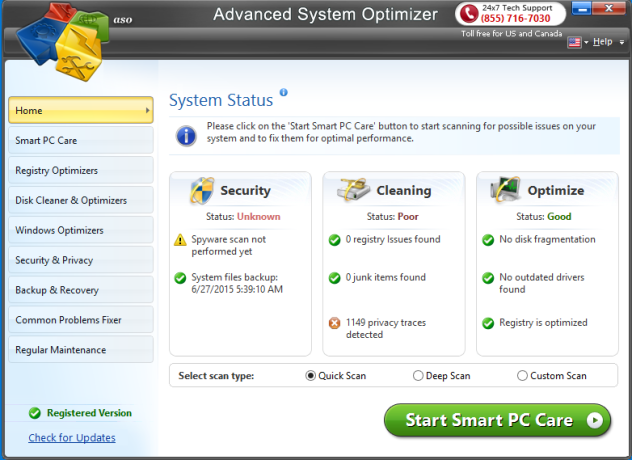Expand the dropdown arrow next to Help
Viewport: 632px width, 460px height.
coord(622,42)
